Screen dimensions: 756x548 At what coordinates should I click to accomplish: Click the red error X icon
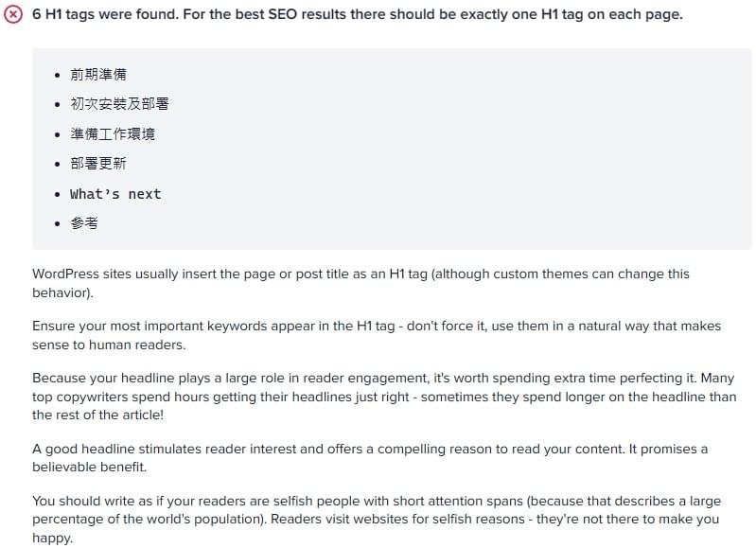12,16
